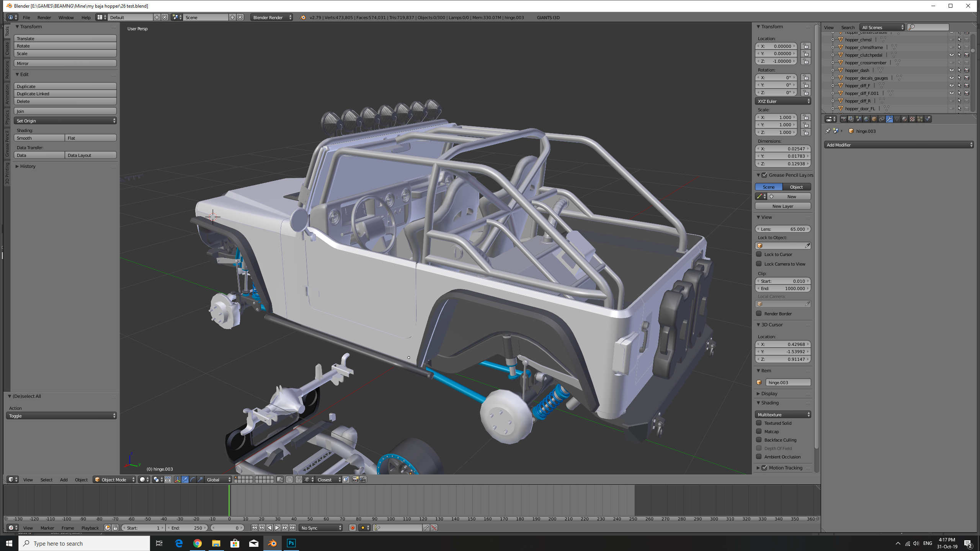
Task: Open the Add Modifier dropdown
Action: click(898, 145)
